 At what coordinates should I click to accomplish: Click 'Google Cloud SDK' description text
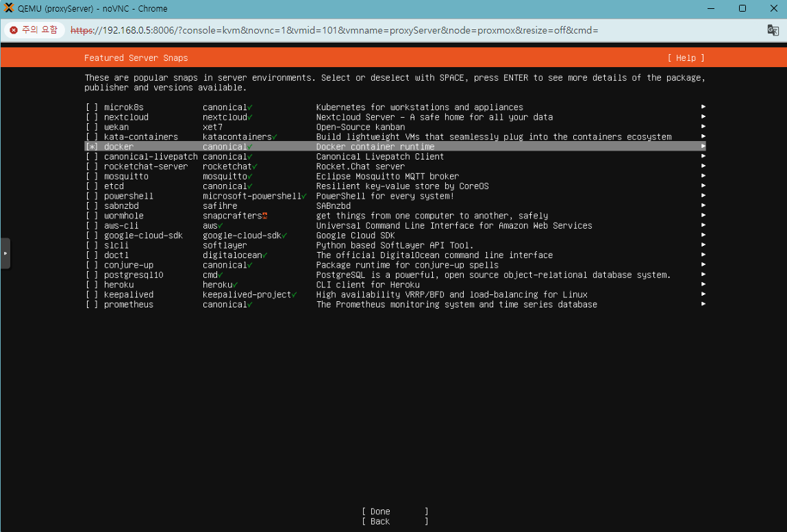(355, 236)
